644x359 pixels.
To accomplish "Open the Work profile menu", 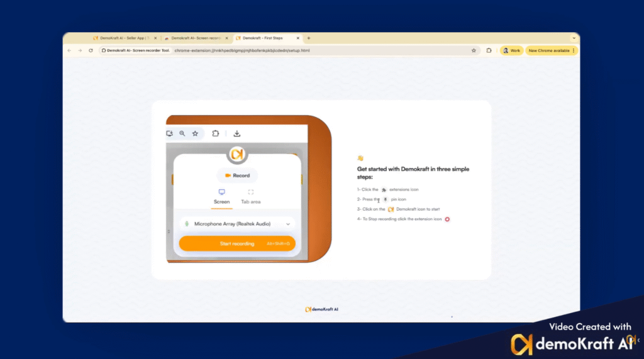I will tap(511, 50).
